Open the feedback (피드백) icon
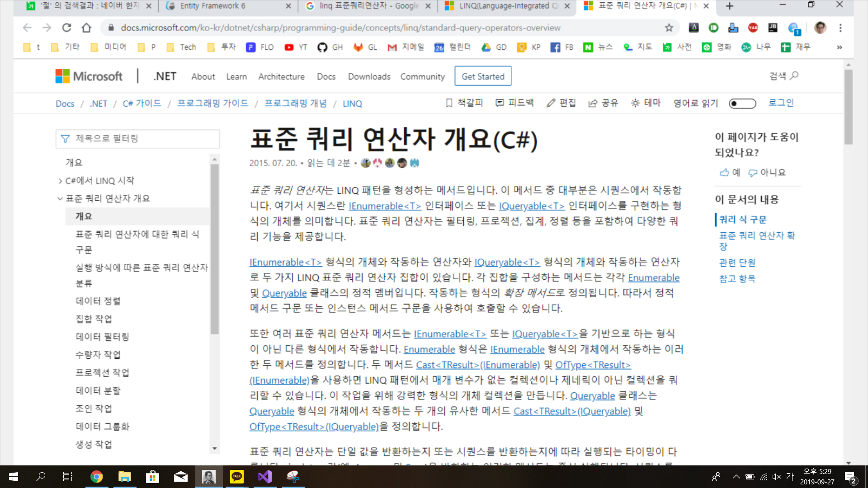The height and width of the screenshot is (488, 868). [500, 103]
